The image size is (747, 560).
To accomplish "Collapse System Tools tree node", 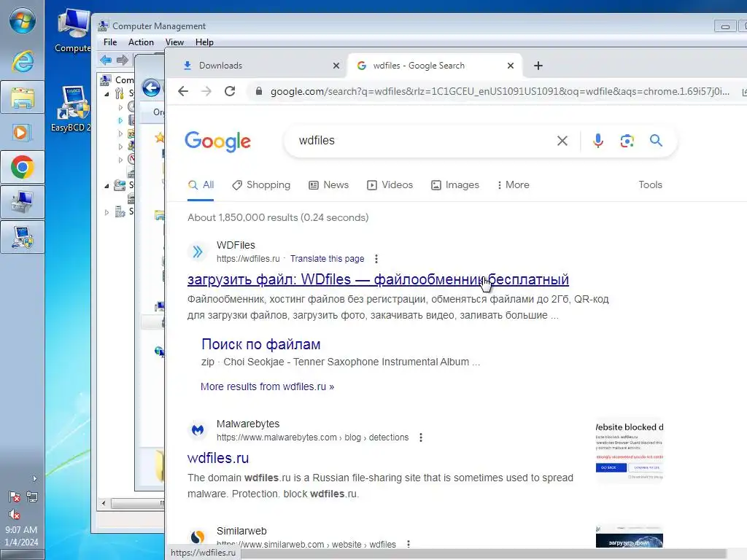I will click(x=107, y=94).
